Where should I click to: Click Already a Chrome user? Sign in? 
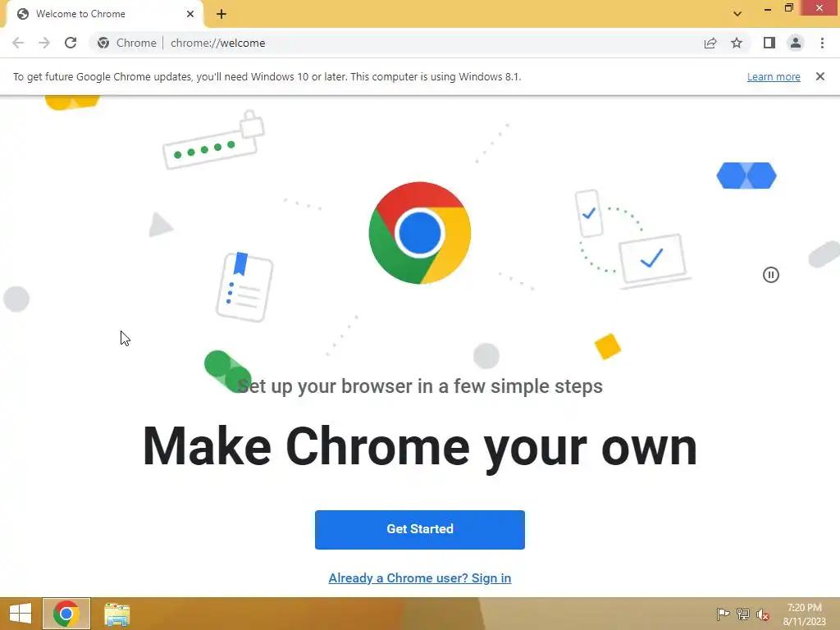pos(420,578)
